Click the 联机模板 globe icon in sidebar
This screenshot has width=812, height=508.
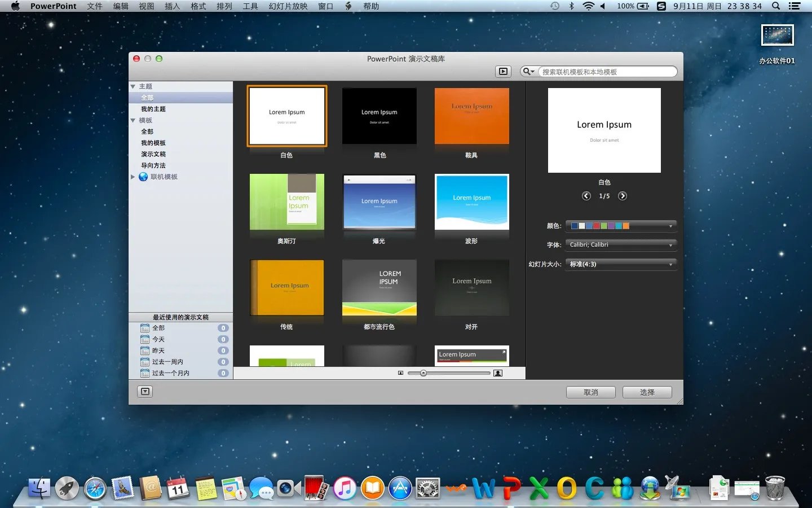143,177
